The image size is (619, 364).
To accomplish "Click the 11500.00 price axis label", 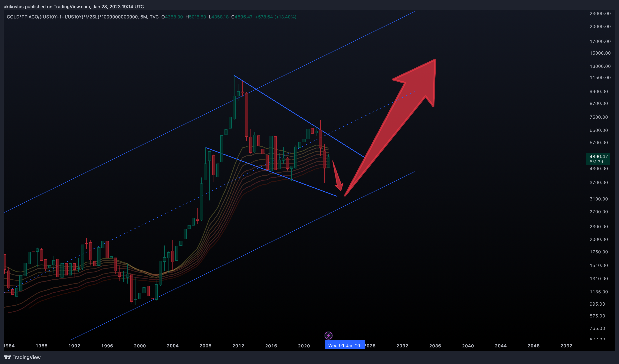I will [600, 78].
